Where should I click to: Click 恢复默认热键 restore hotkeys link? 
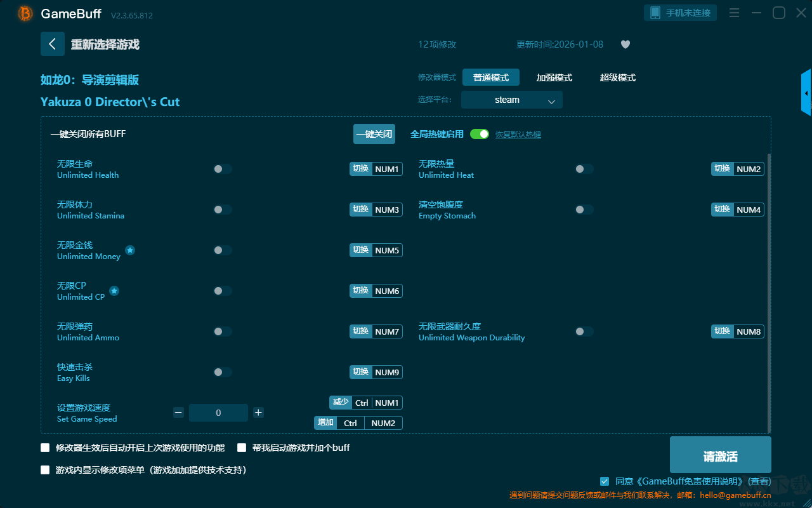518,135
